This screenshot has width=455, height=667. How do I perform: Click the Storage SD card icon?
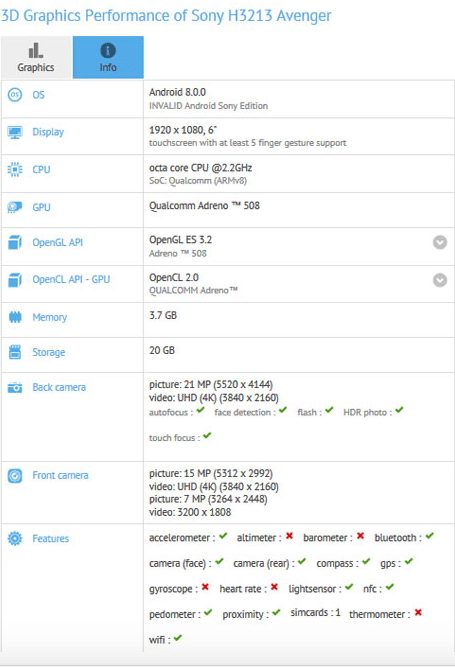click(15, 352)
